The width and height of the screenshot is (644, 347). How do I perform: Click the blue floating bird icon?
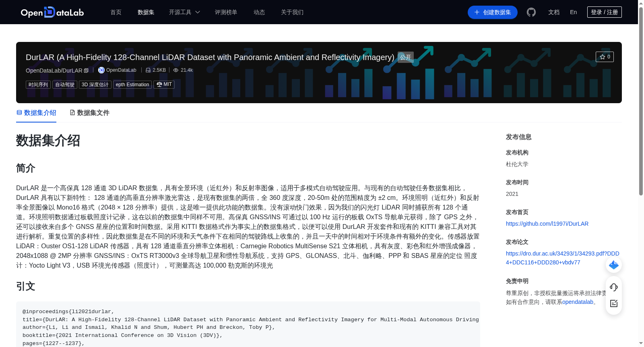coord(614,265)
